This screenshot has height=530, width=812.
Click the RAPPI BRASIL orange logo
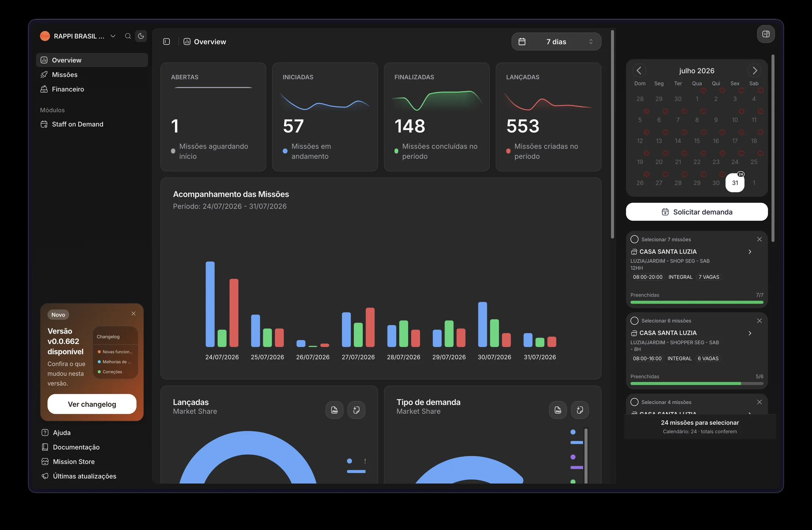(45, 36)
